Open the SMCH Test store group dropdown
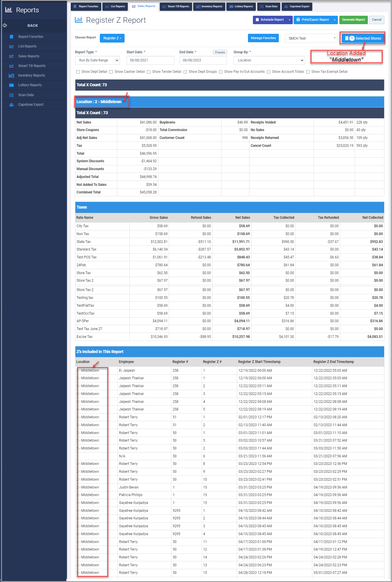The height and width of the screenshot is (582, 392). (x=311, y=38)
